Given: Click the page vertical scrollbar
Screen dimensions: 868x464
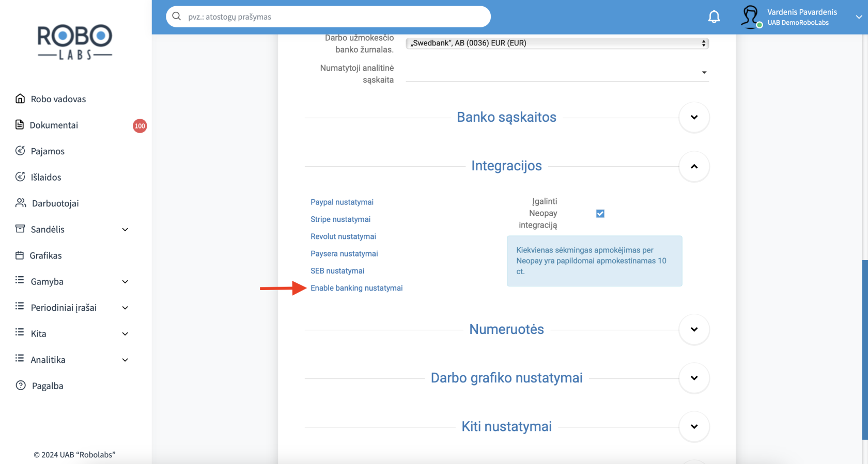Looking at the screenshot, I should (x=865, y=350).
